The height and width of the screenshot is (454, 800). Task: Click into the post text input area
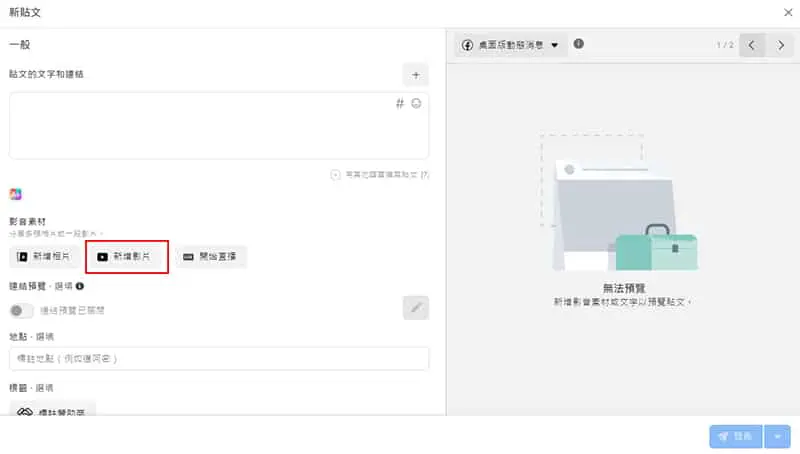pyautogui.click(x=200, y=130)
